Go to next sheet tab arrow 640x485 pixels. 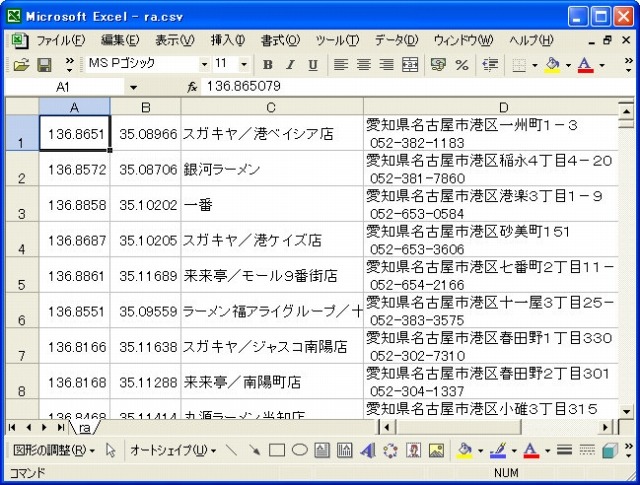44,427
